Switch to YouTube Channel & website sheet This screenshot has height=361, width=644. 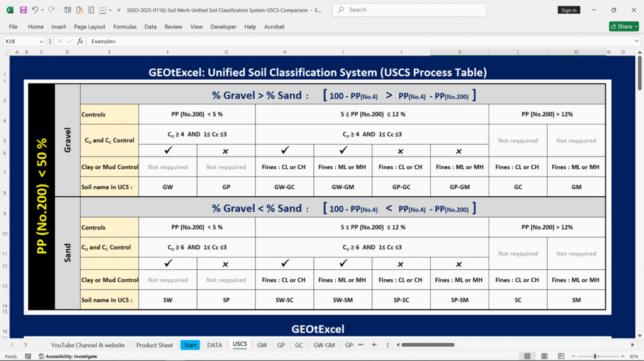87,345
